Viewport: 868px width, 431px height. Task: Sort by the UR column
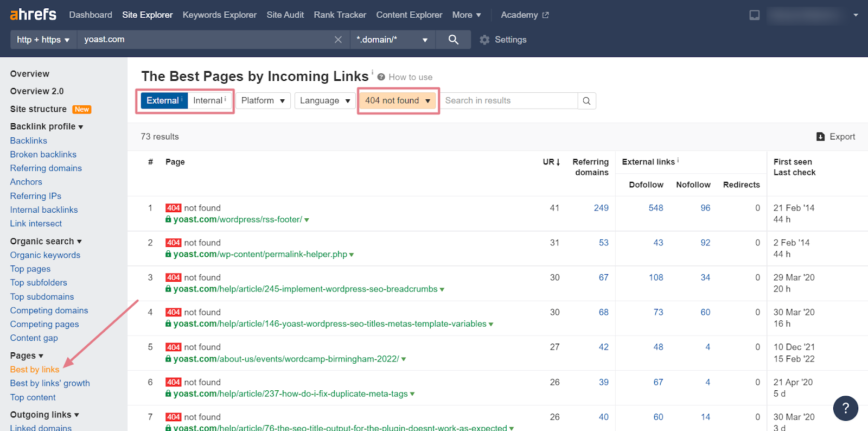551,162
